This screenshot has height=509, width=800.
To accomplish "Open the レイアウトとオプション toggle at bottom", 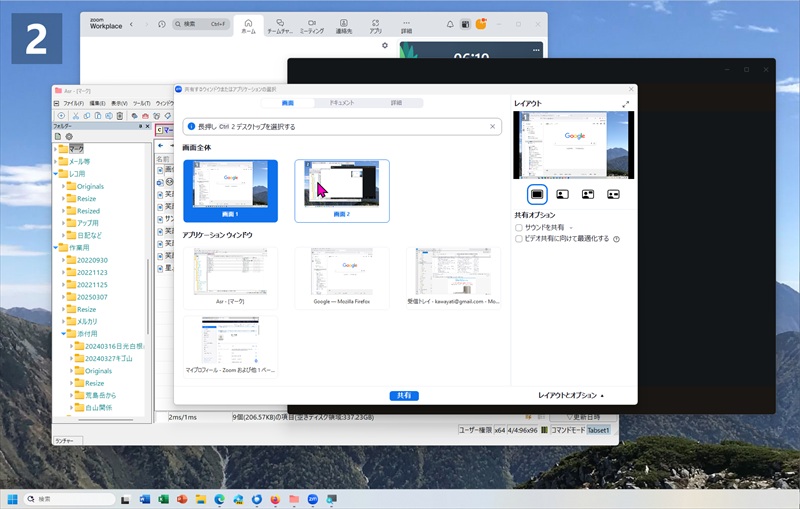I will 571,395.
